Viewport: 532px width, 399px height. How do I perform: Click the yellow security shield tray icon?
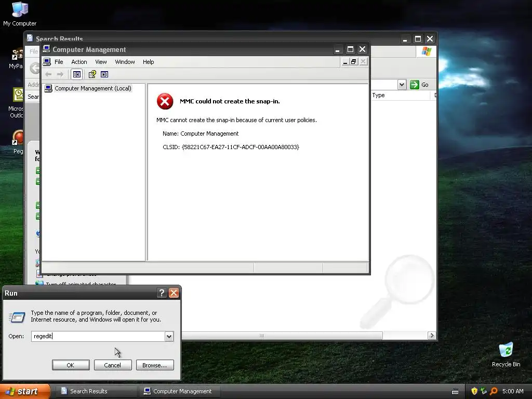[x=474, y=391]
